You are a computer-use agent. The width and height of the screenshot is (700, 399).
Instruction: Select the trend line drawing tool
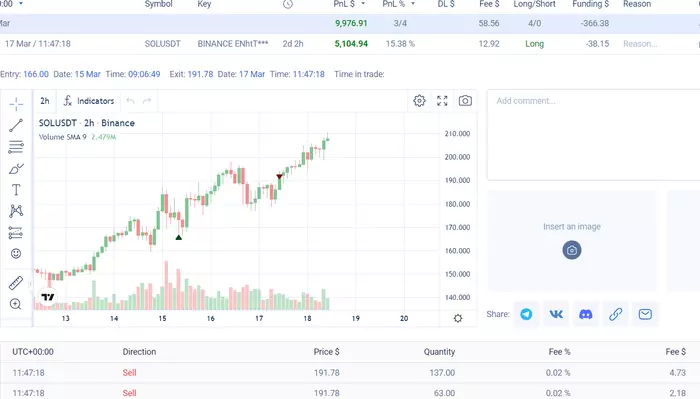16,125
